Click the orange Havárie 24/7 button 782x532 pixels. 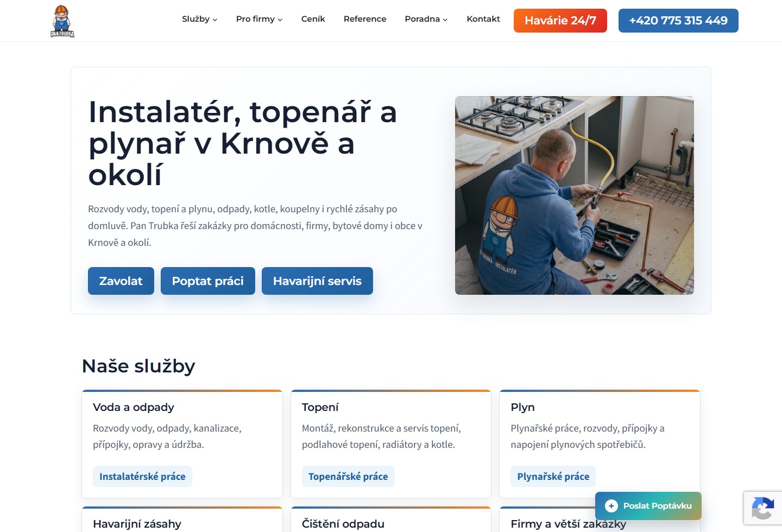coord(560,21)
